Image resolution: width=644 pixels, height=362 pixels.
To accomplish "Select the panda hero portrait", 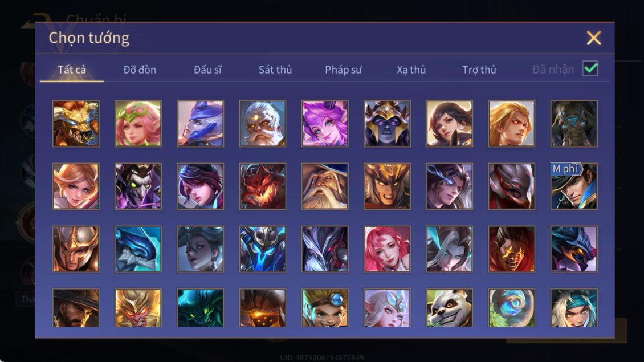I will 449,308.
